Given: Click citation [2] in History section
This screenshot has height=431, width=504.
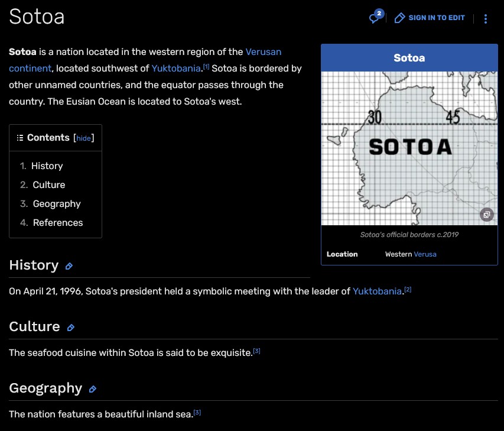Looking at the screenshot, I should click(x=408, y=290).
